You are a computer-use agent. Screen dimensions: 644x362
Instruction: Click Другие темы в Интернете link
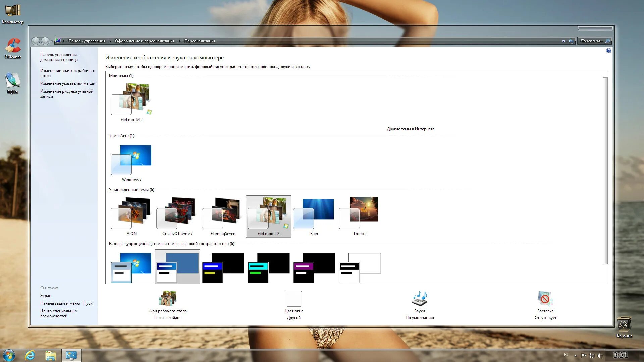point(411,129)
